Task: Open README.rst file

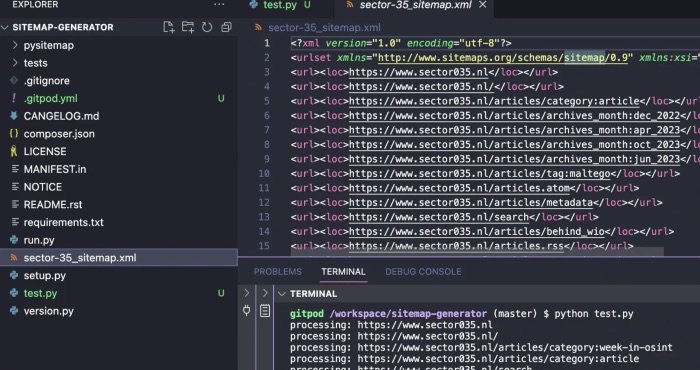Action: [x=53, y=204]
